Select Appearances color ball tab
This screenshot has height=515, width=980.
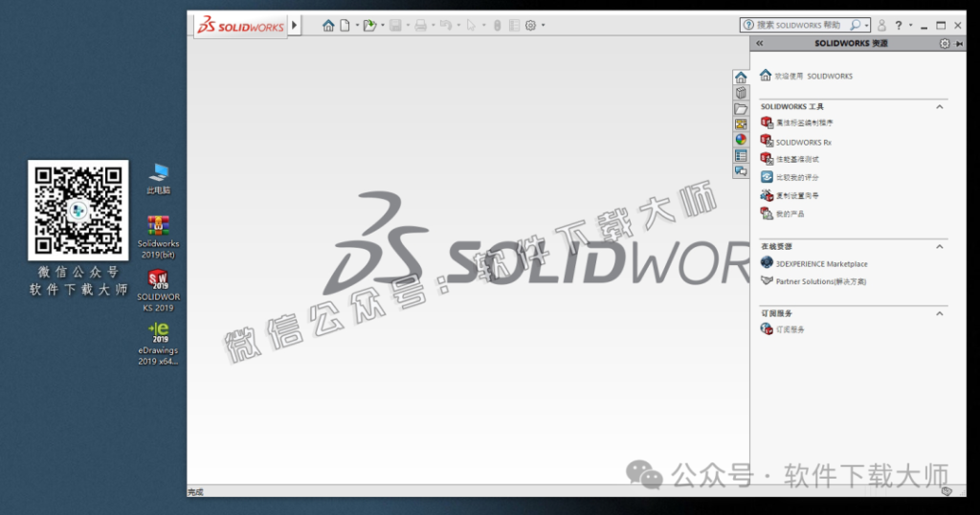(741, 140)
